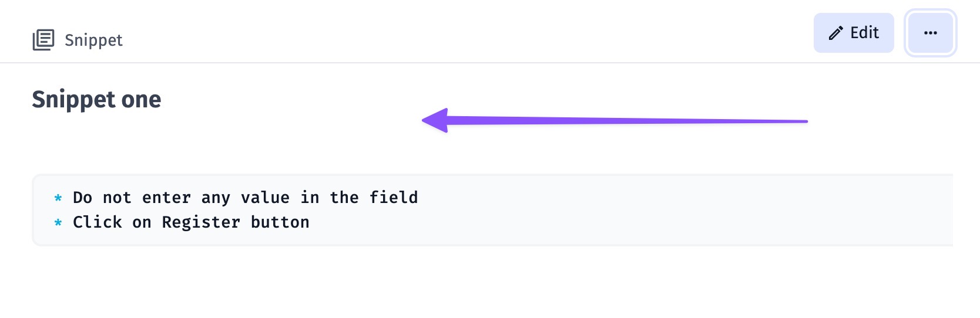The height and width of the screenshot is (318, 980).
Task: Click the word enter in first line
Action: [x=166, y=198]
